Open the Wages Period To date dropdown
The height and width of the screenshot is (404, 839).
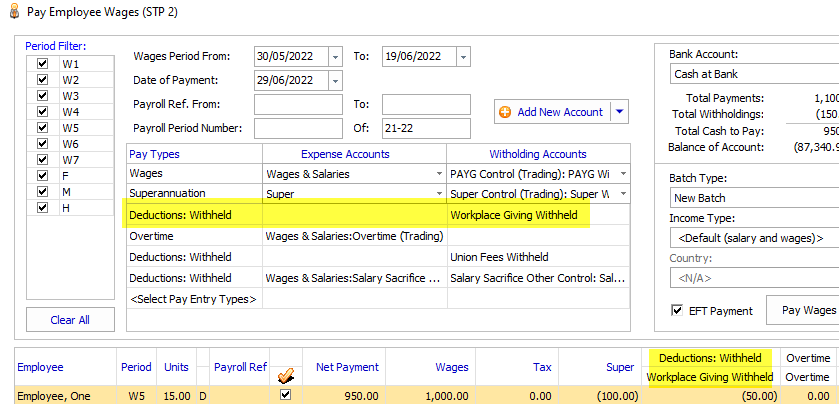click(462, 57)
